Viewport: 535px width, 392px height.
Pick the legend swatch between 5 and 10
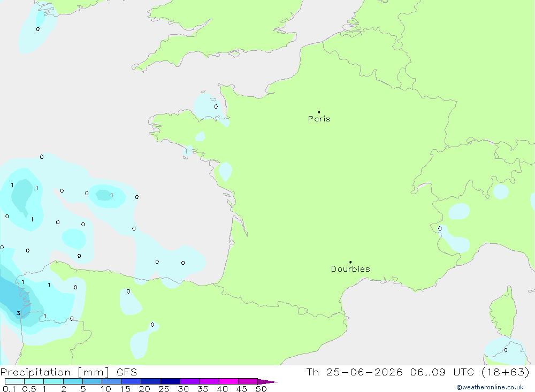[x=92, y=381]
